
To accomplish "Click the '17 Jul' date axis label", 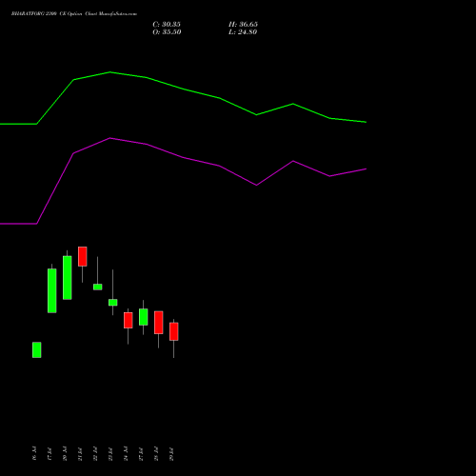I will (x=50, y=454).
